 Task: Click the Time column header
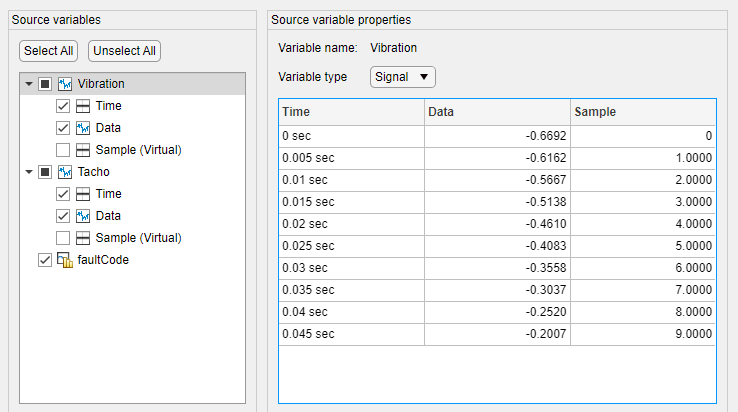(352, 112)
